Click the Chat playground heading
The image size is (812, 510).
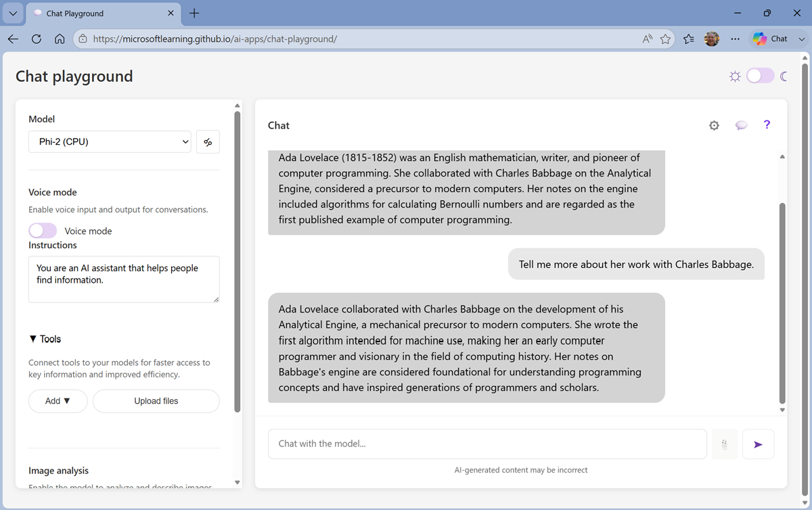click(x=74, y=76)
